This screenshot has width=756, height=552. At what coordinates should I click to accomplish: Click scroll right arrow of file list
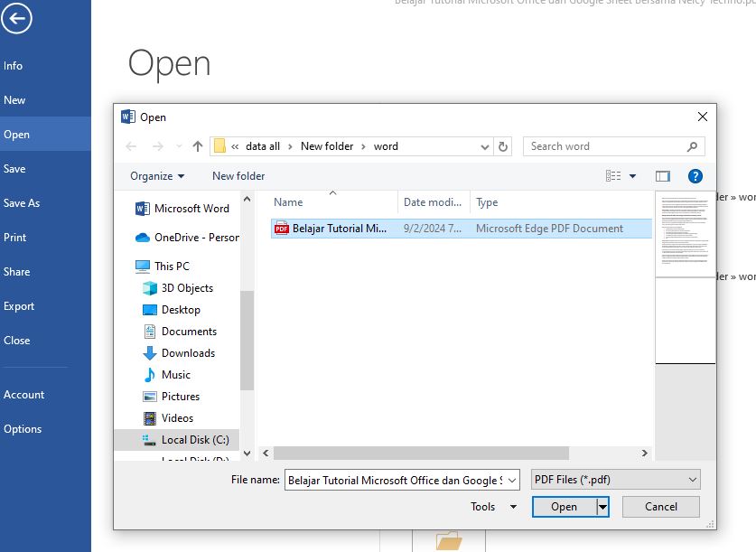click(644, 454)
